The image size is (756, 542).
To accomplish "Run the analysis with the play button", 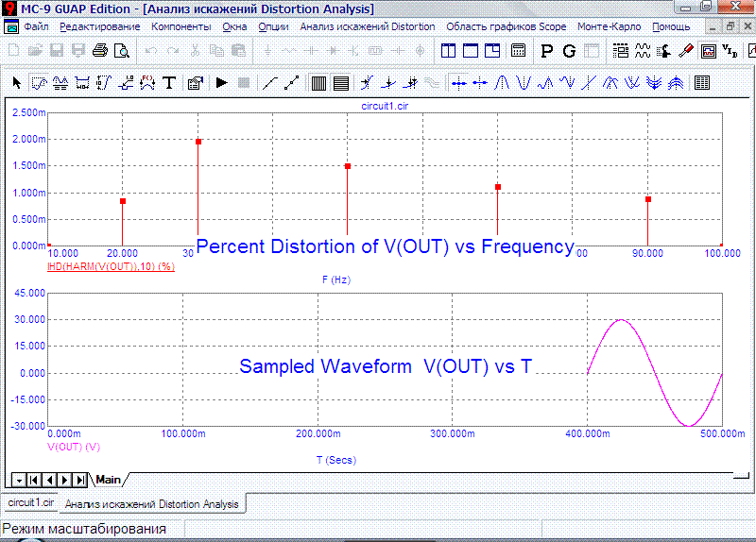I will pyautogui.click(x=221, y=83).
